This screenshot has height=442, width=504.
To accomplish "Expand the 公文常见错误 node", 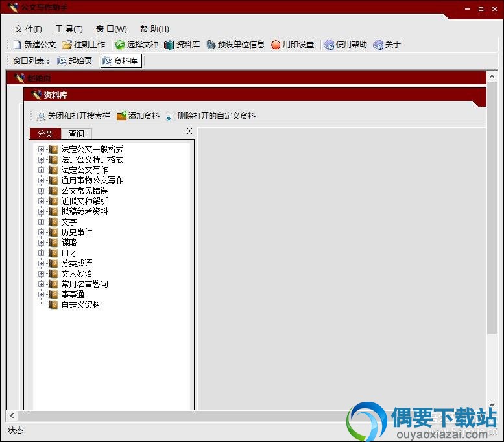I will coord(41,191).
